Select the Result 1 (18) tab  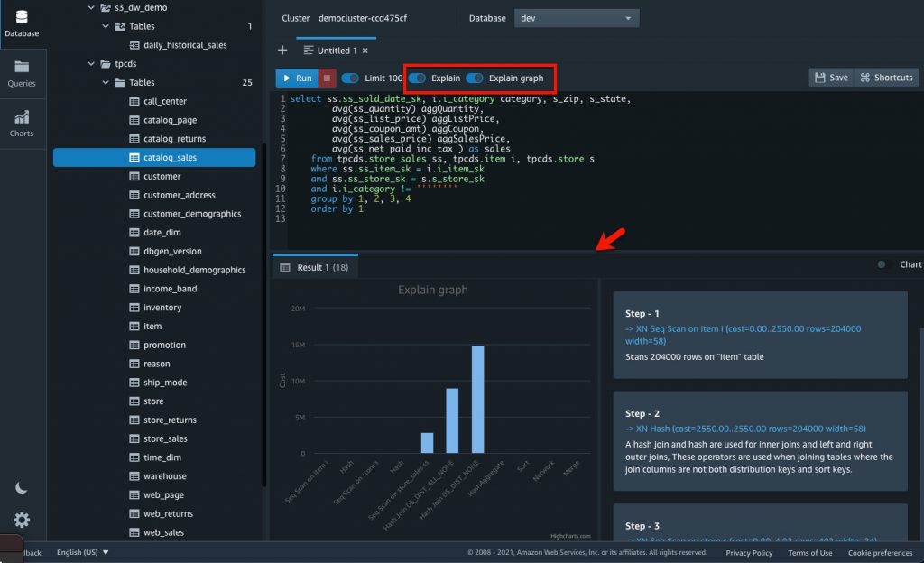[x=315, y=267]
